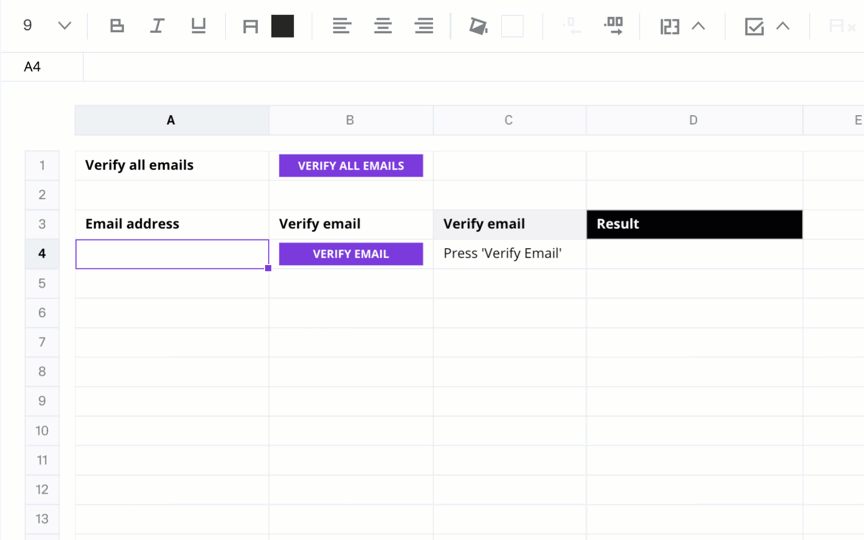Select row 12 header

(42, 489)
